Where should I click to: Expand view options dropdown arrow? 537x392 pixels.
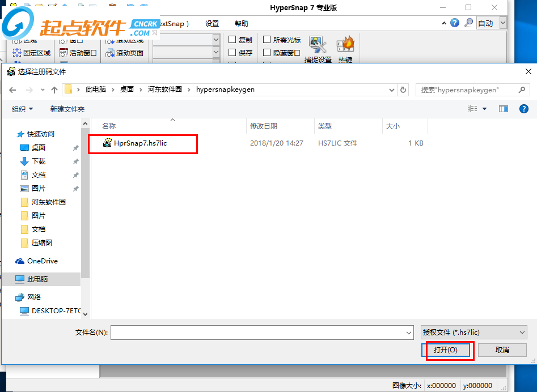(x=485, y=109)
